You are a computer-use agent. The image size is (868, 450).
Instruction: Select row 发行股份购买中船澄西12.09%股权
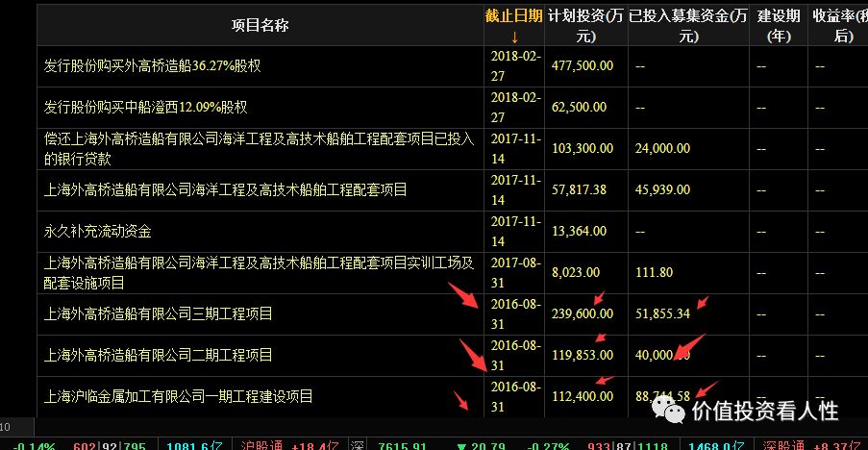point(453,108)
